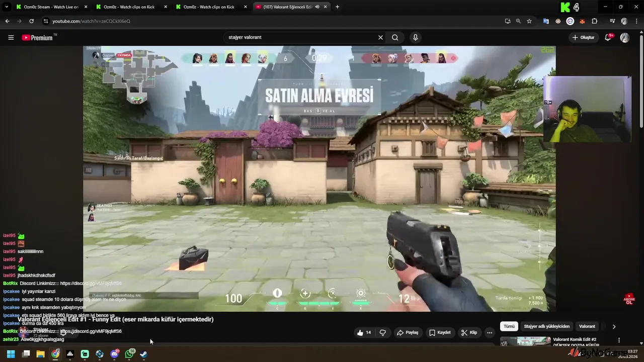Screen dimensions: 644x362
Task: Open WhatsApp from the taskbar
Action: point(129,354)
